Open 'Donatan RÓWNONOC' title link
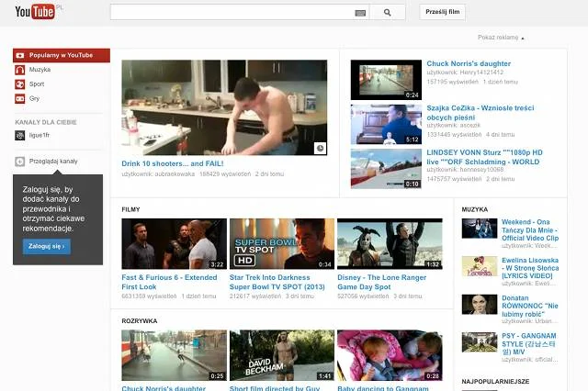 click(530, 306)
